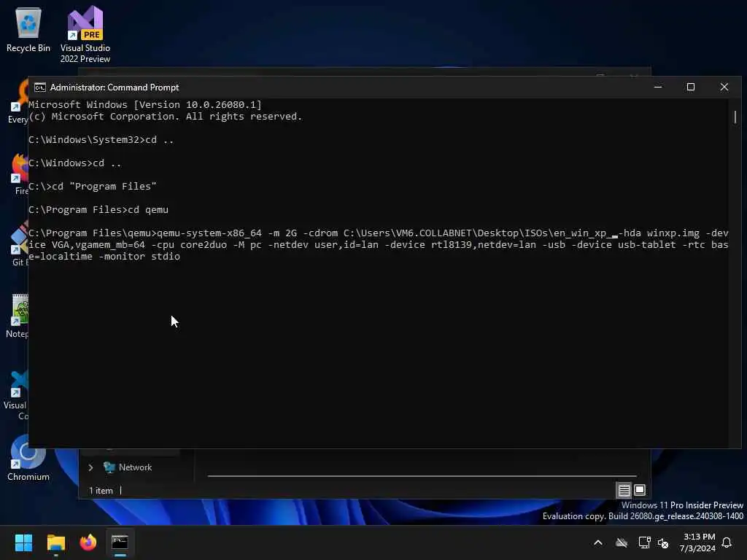This screenshot has height=560, width=747.
Task: Click the '-monitor stdio' command text
Action: (139, 257)
